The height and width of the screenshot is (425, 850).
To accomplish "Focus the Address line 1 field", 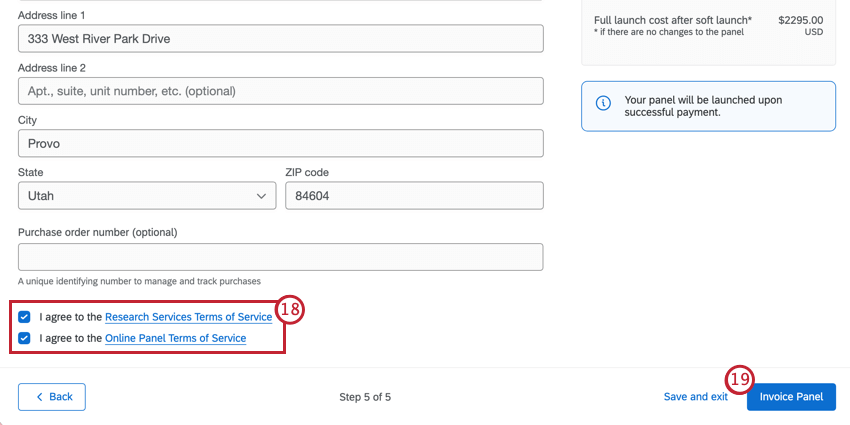I will click(281, 38).
